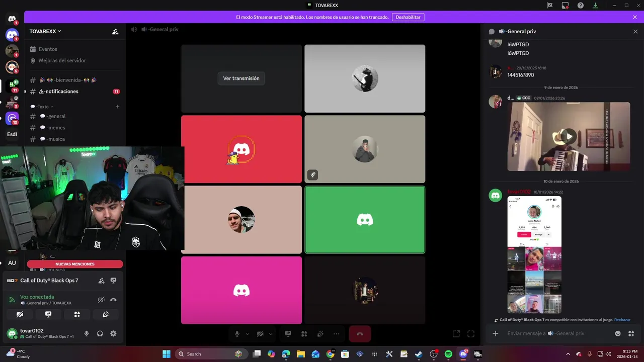Open microphone input options arrow

[x=247, y=334]
